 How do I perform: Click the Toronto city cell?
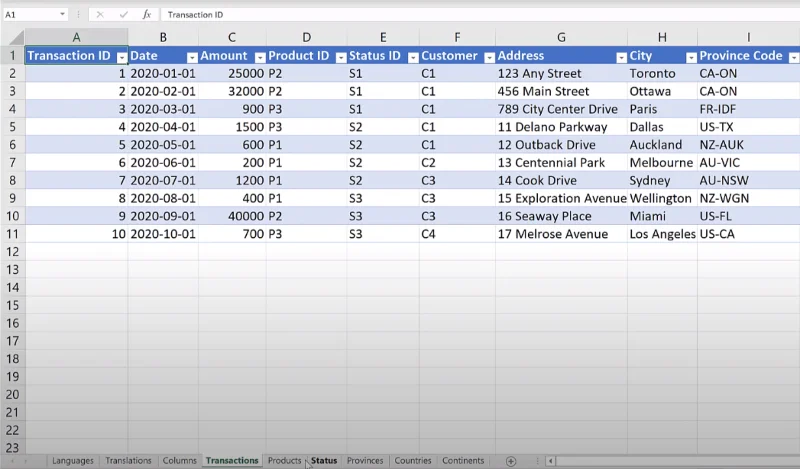pos(662,73)
